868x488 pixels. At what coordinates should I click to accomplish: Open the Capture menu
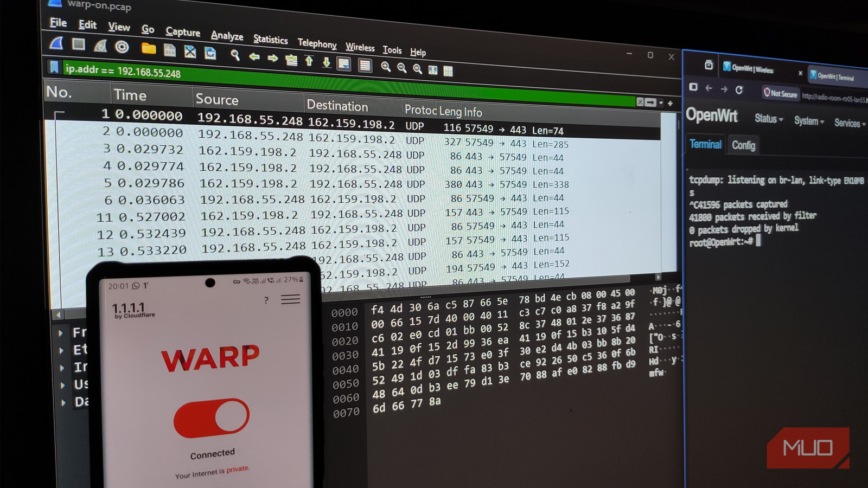pos(183,32)
